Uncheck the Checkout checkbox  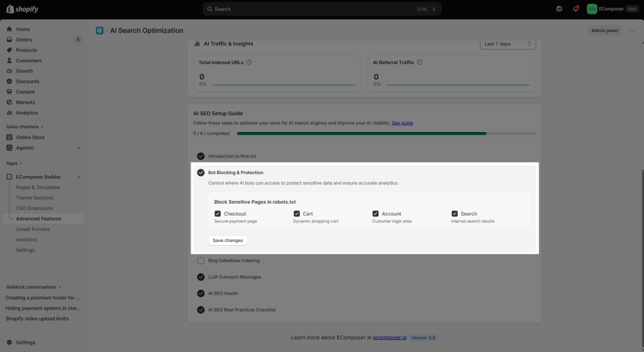(218, 214)
